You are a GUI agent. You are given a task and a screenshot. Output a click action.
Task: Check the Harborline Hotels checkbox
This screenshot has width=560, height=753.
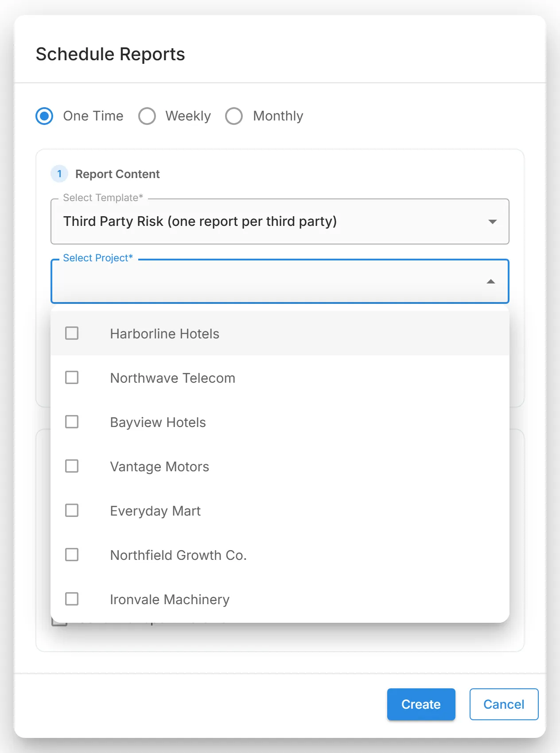click(72, 333)
